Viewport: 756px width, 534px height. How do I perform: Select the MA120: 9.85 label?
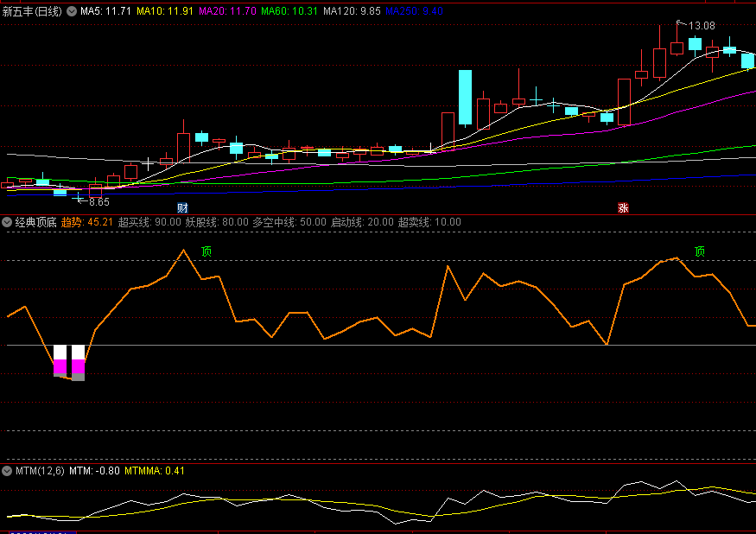(352, 11)
